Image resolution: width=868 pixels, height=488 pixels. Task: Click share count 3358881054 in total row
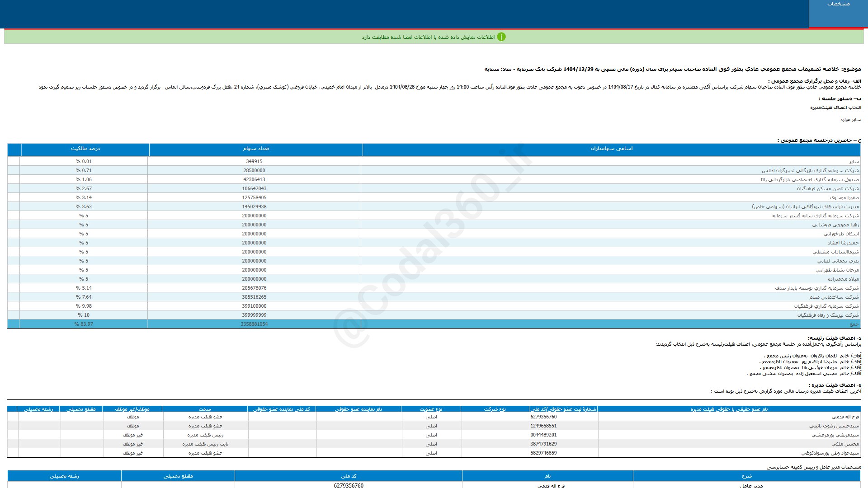(254, 324)
